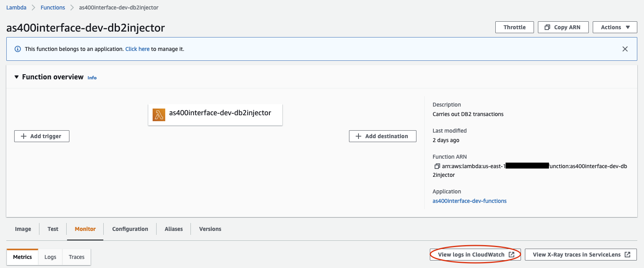Screen dimensions: 644x268
Task: Switch to the Image tab
Action: (x=23, y=229)
